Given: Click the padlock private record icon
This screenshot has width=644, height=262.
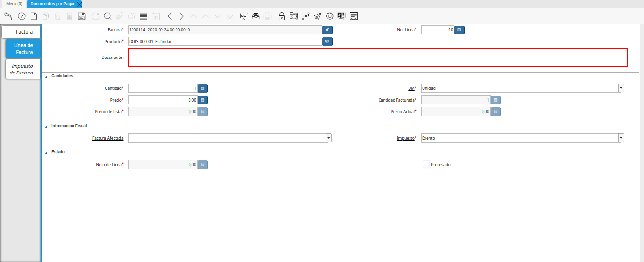Looking at the screenshot, I should [x=282, y=16].
